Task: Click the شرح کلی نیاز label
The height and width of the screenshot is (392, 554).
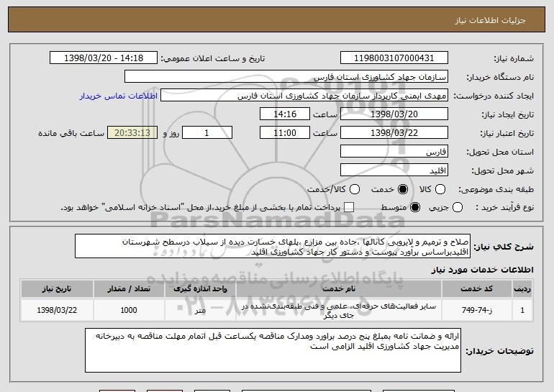Action: pyautogui.click(x=504, y=247)
